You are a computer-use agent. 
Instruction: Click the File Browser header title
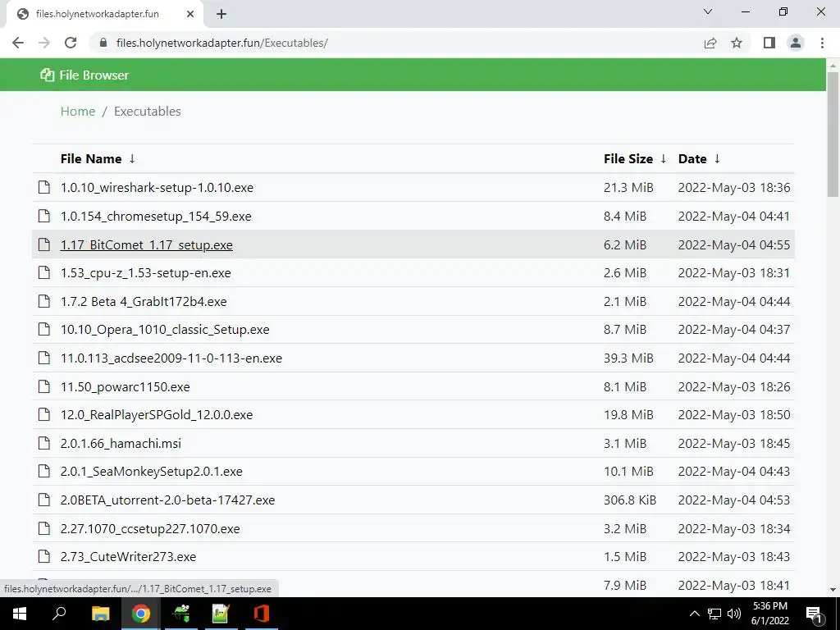[94, 75]
